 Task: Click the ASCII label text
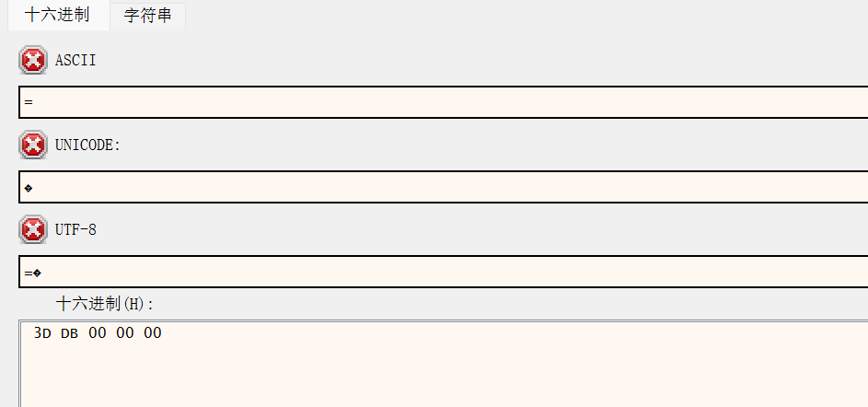pyautogui.click(x=75, y=61)
